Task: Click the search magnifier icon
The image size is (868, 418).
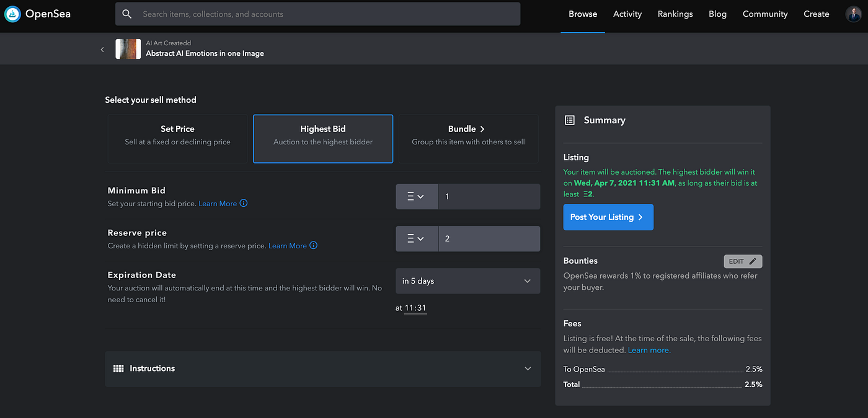Action: pos(127,14)
